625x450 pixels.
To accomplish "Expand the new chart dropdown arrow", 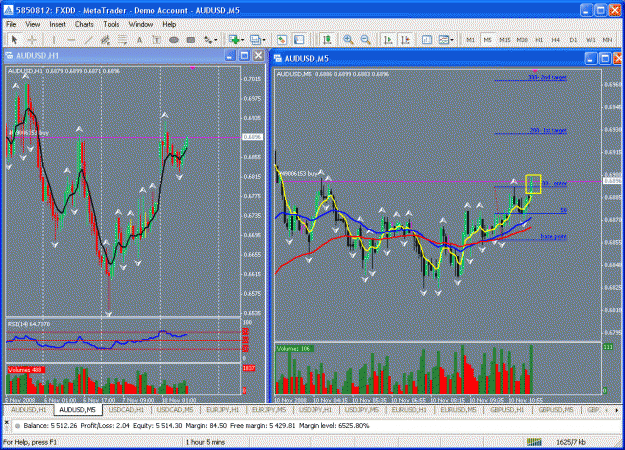I will 242,40.
